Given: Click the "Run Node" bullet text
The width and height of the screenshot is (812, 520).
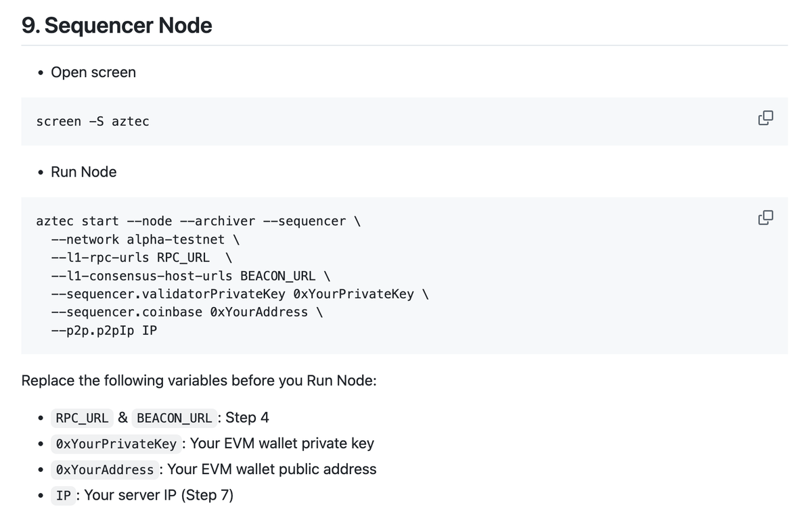Looking at the screenshot, I should pyautogui.click(x=84, y=172).
